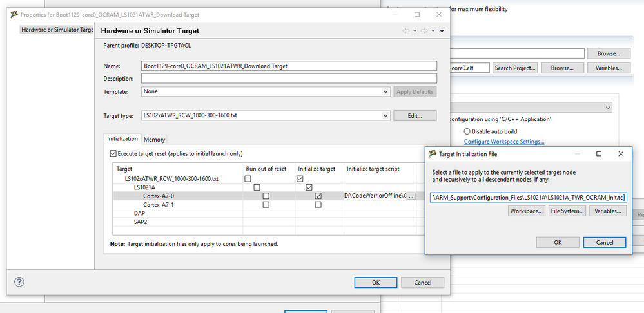Viewport: 644px width, 313px height.
Task: Toggle Run out of reset for LS1021A
Action: tap(257, 187)
